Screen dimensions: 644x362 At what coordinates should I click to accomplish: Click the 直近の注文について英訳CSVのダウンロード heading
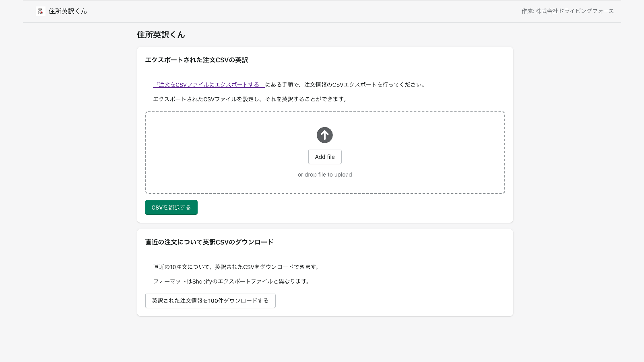(209, 242)
